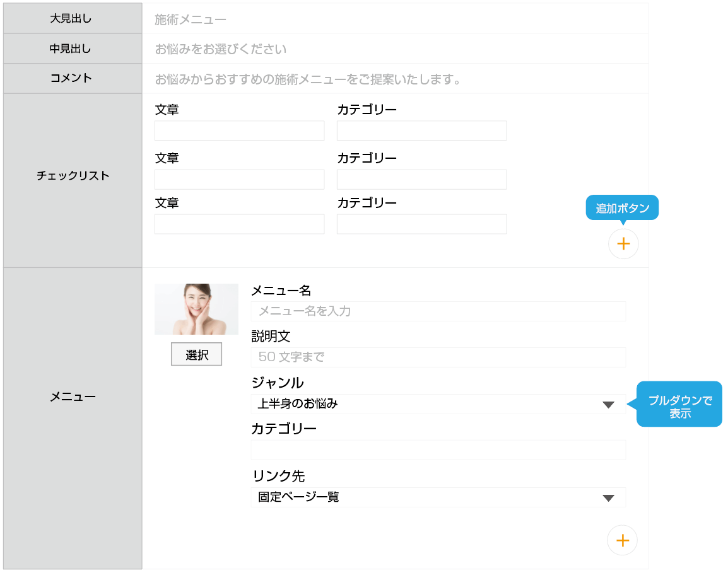Screen dimensions: 728x573
Task: Click the first 文章 input in checklist
Action: pos(239,130)
